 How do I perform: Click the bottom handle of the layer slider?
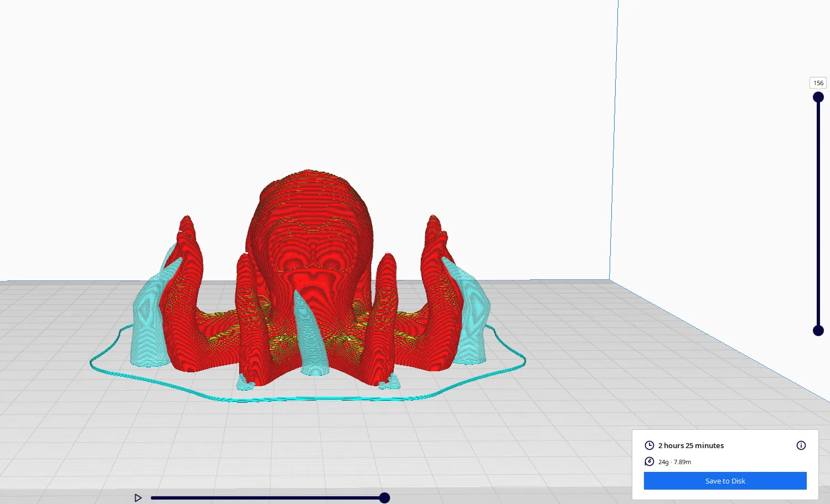click(818, 330)
